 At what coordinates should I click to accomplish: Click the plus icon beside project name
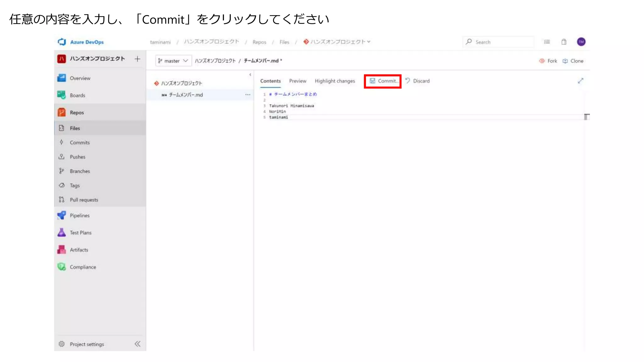click(x=137, y=59)
